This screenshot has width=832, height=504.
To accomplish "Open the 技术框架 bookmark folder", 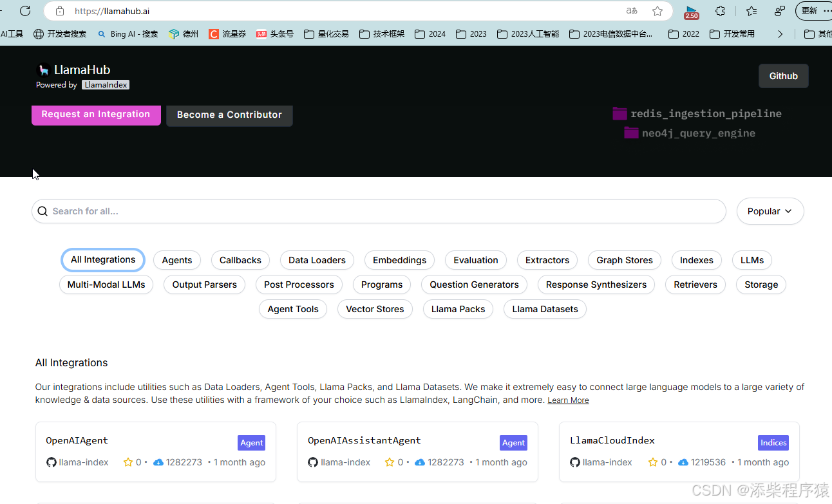I will 382,34.
